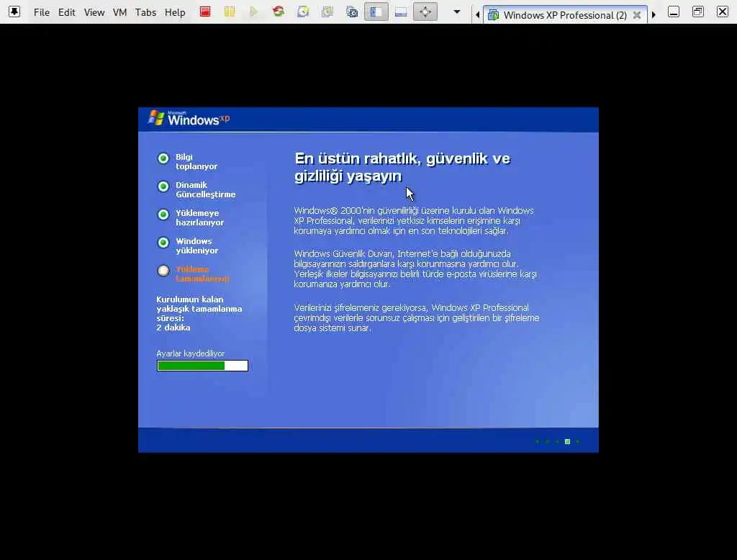Viewport: 737px width, 560px height.
Task: Open the snapshot manager icon
Action: click(351, 12)
